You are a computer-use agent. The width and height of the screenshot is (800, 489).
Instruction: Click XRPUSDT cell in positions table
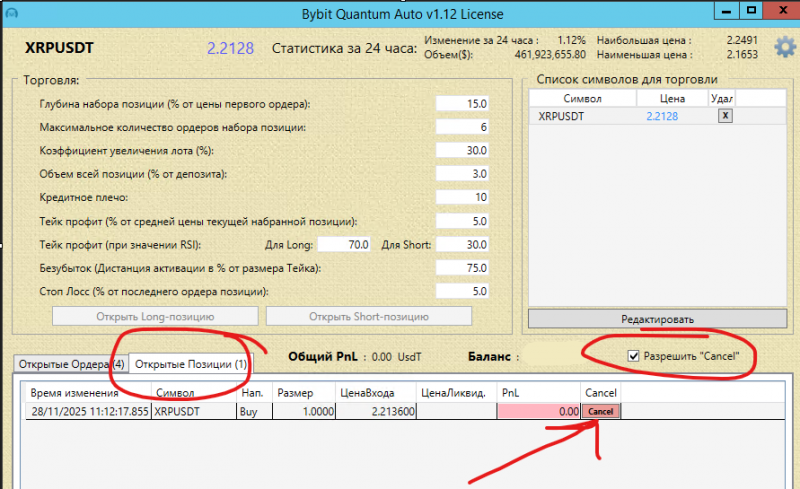[194, 411]
